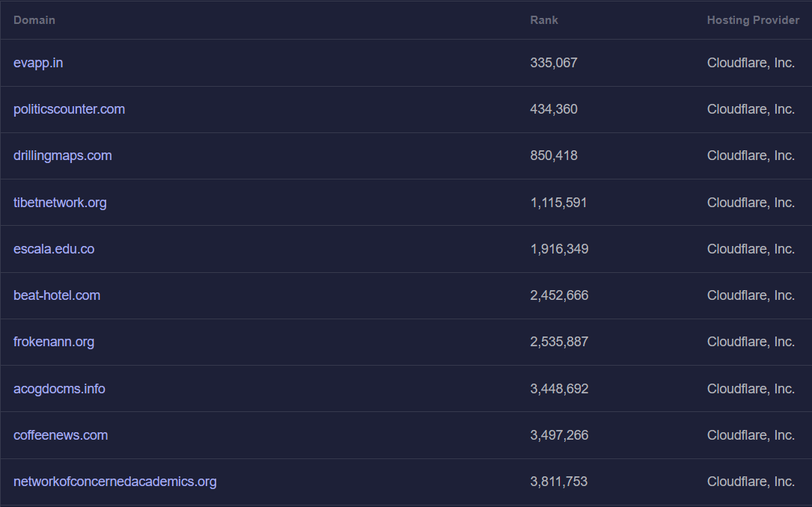Viewport: 812px width, 507px height.
Task: Click Cloudflare, Inc. in the coffeenews.com row
Action: click(x=751, y=435)
